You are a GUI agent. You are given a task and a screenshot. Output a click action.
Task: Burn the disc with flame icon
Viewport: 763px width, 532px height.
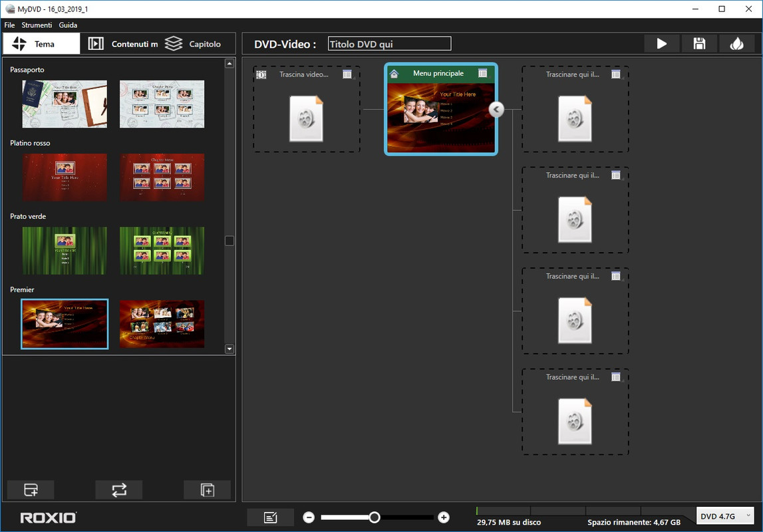coord(736,44)
